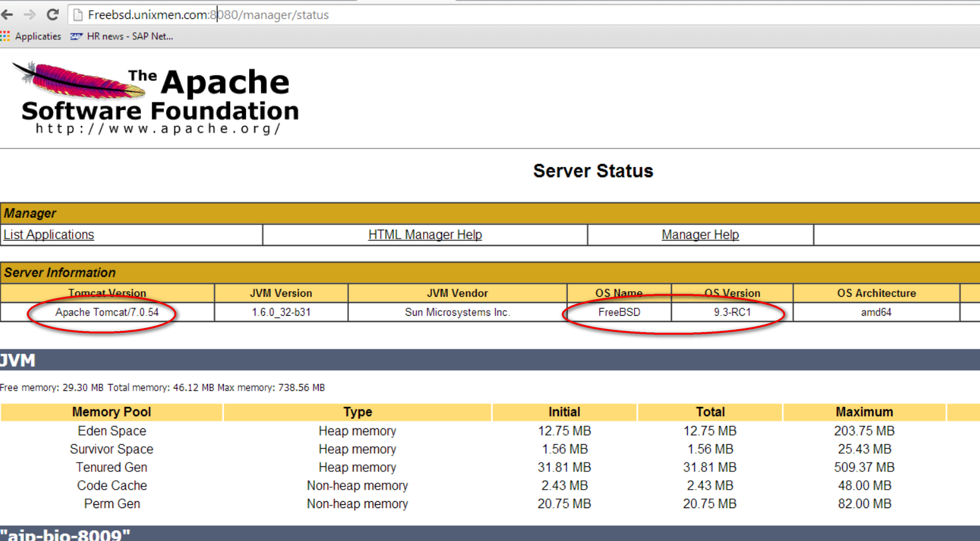Click the Initial column header
This screenshot has width=980, height=541.
564,412
